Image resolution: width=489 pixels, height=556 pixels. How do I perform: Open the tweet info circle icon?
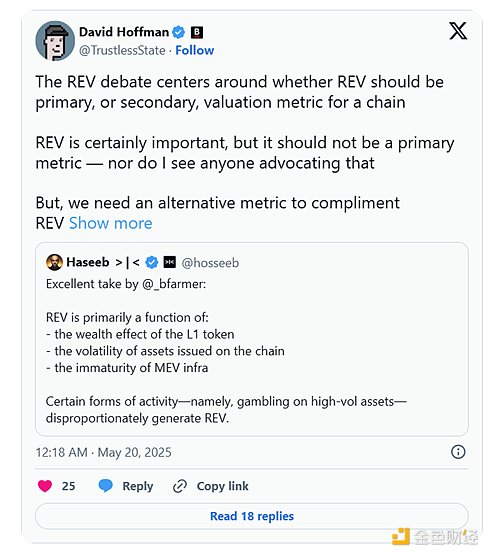458,452
